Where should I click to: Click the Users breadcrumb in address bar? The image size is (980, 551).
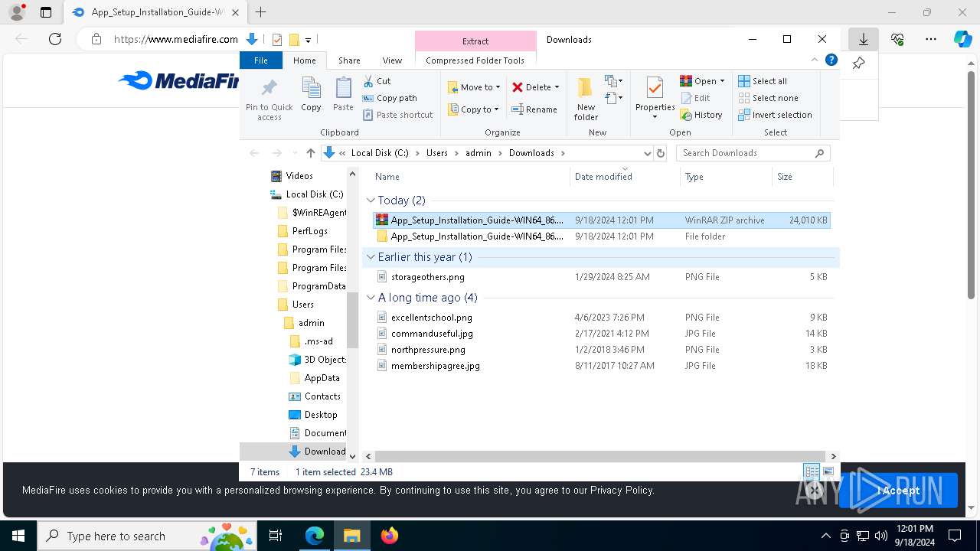click(436, 153)
